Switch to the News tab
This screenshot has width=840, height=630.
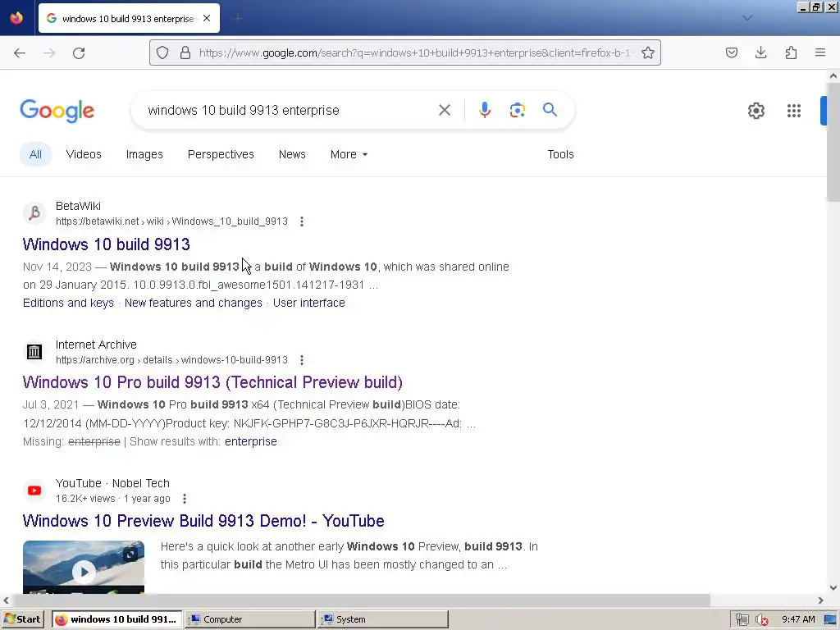[x=292, y=154]
